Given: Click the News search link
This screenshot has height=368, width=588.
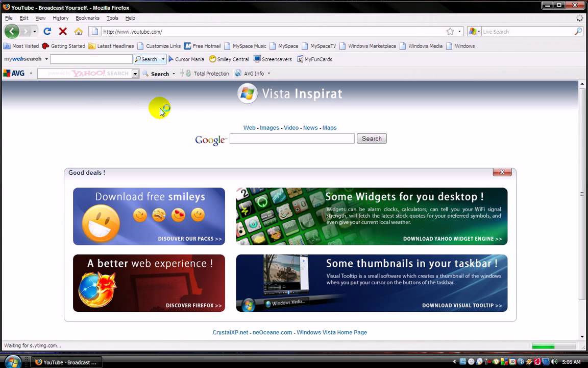Looking at the screenshot, I should tap(310, 128).
